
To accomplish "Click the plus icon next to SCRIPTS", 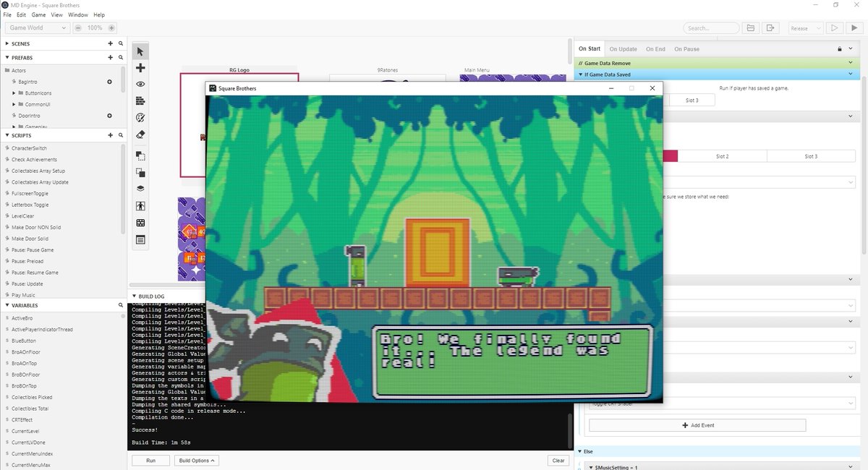I will pyautogui.click(x=110, y=135).
